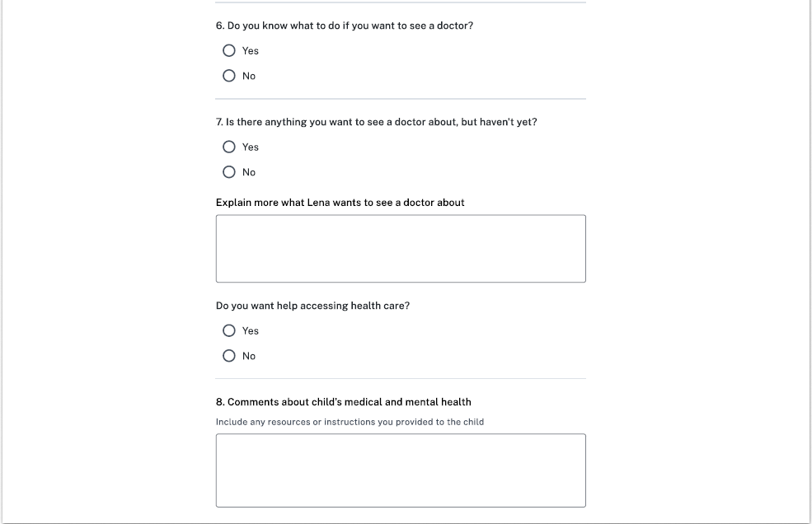Select Yes radio button for question 6
812x524 pixels.
(x=229, y=50)
